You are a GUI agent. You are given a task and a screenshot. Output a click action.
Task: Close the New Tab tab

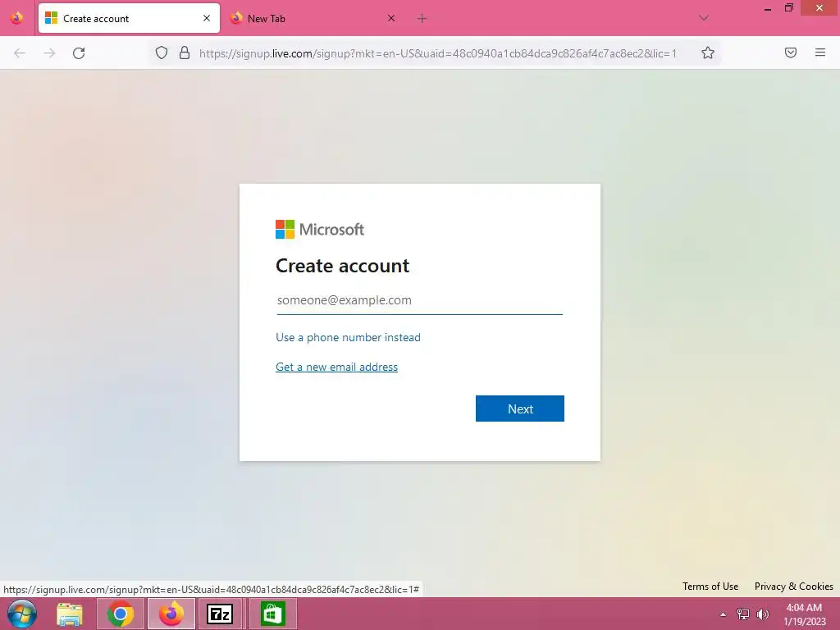[x=391, y=18]
